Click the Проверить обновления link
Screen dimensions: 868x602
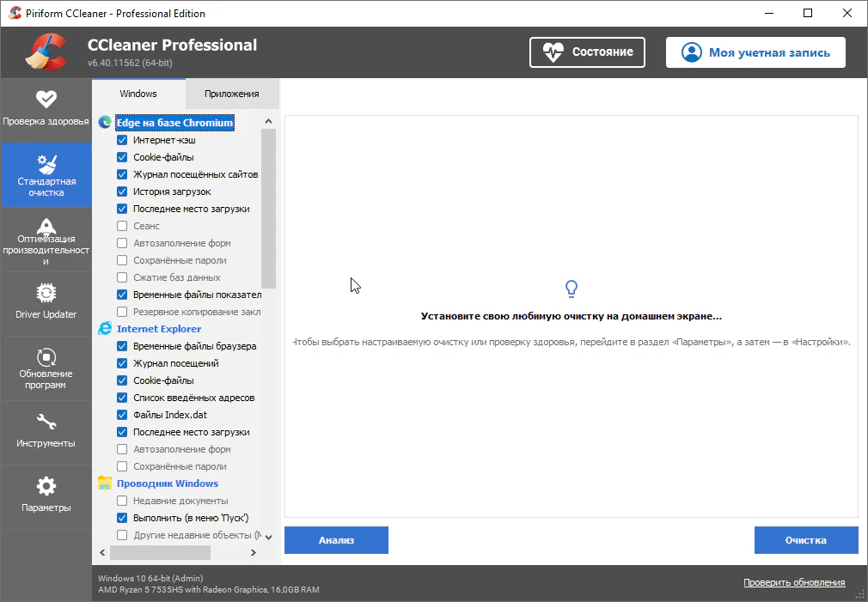click(793, 582)
